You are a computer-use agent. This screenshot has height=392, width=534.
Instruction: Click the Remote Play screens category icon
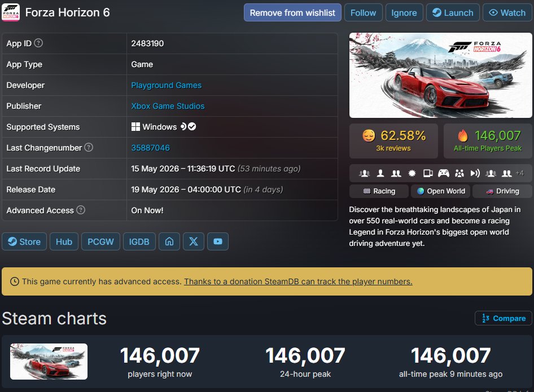pyautogui.click(x=428, y=173)
